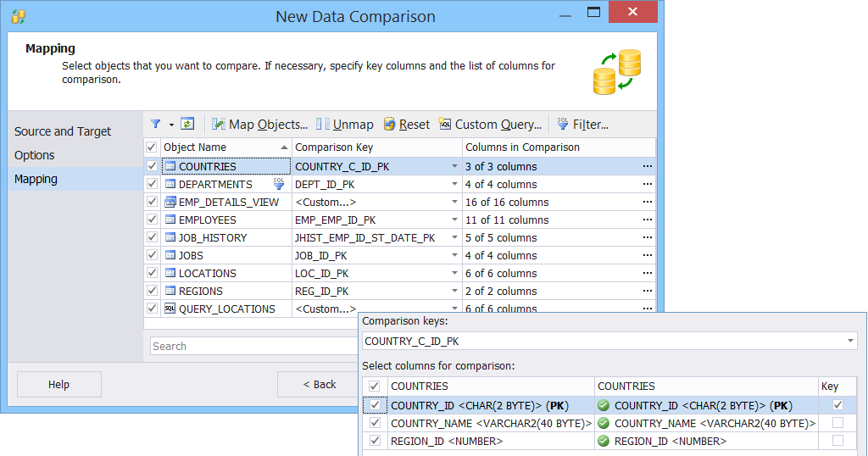Open columns editor for LOCATIONS row
The height and width of the screenshot is (456, 868).
coord(647,274)
